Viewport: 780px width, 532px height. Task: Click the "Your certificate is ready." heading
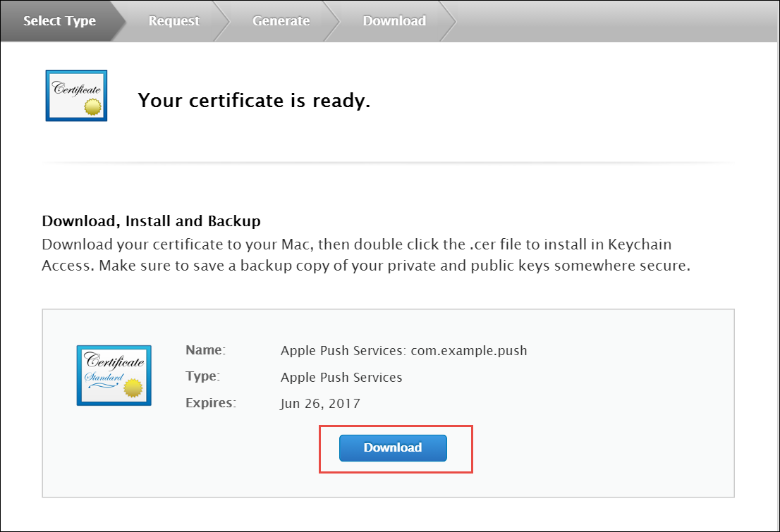(x=254, y=101)
